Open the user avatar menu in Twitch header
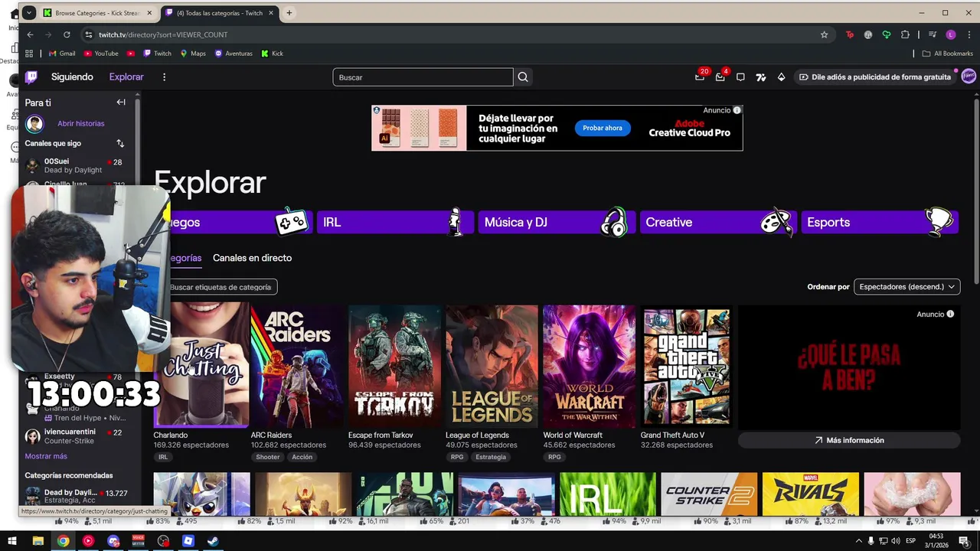This screenshot has height=551, width=980. pyautogui.click(x=969, y=77)
